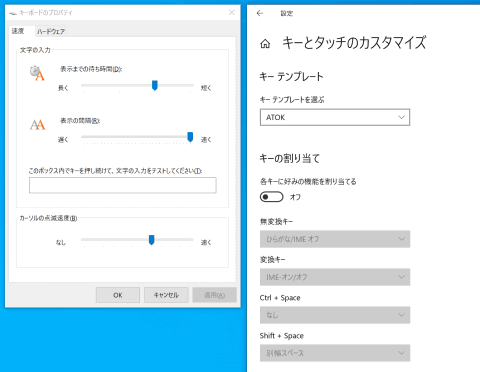Image resolution: width=480 pixels, height=372 pixels.
Task: Switch to the 速度 tab
Action: (18, 31)
